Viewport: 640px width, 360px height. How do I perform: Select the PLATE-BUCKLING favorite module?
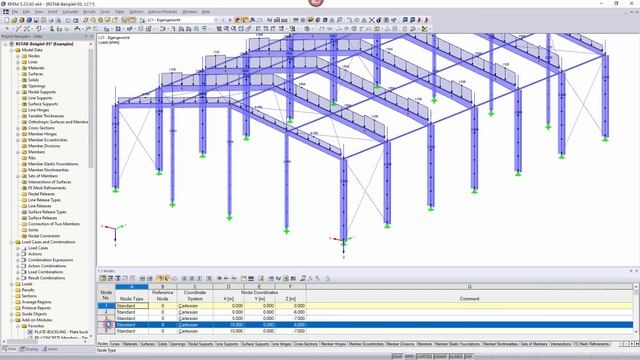61,332
